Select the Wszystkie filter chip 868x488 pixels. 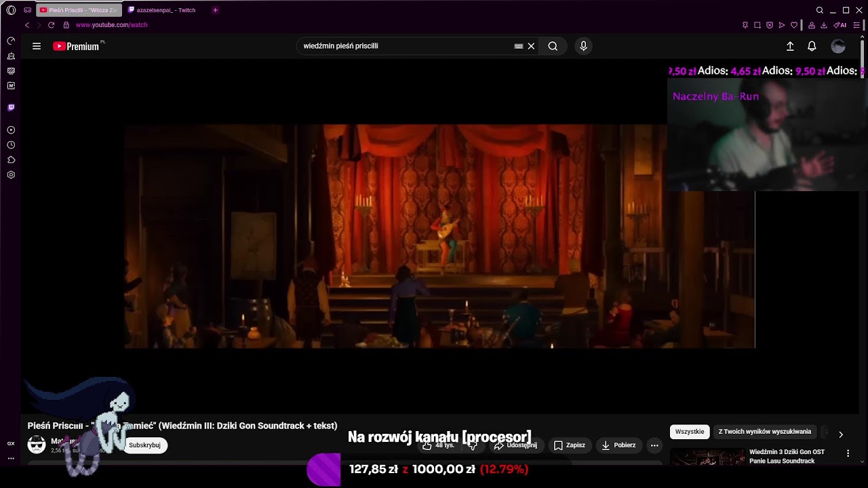coord(690,432)
